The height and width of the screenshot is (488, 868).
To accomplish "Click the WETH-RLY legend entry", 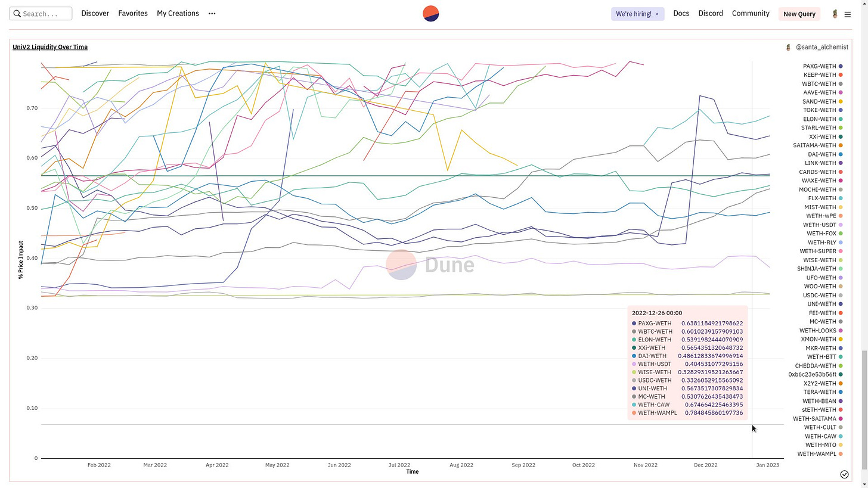I will click(x=826, y=243).
